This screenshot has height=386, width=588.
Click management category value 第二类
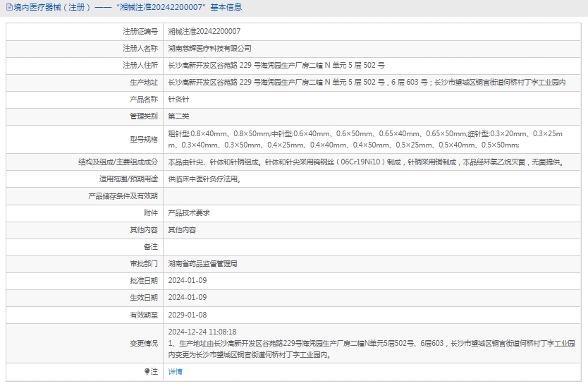(178, 116)
